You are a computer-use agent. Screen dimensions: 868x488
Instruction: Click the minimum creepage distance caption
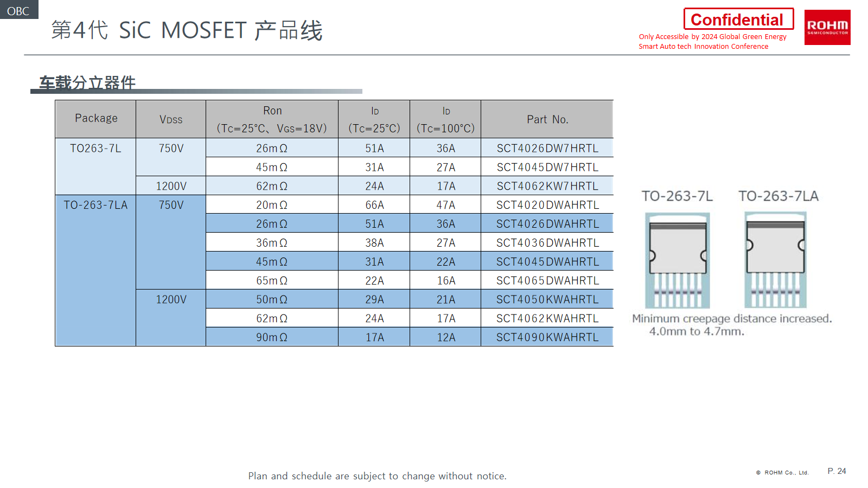pyautogui.click(x=731, y=325)
